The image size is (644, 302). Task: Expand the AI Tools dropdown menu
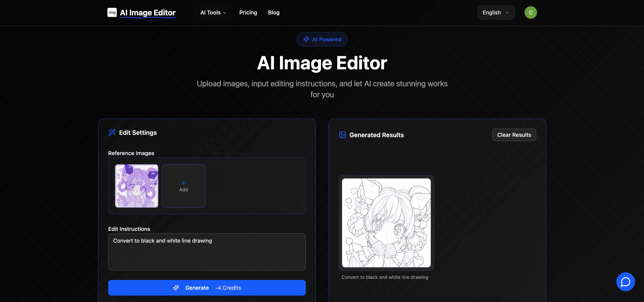[210, 12]
